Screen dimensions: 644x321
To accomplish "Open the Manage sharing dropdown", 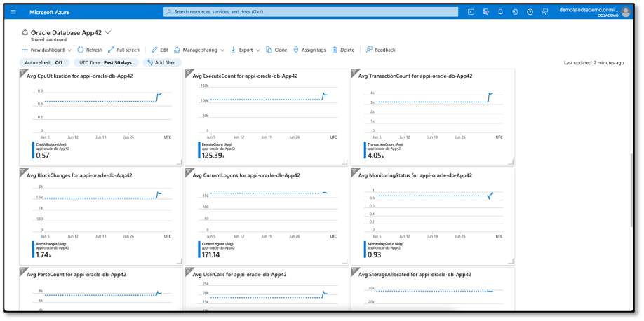I will [x=199, y=50].
